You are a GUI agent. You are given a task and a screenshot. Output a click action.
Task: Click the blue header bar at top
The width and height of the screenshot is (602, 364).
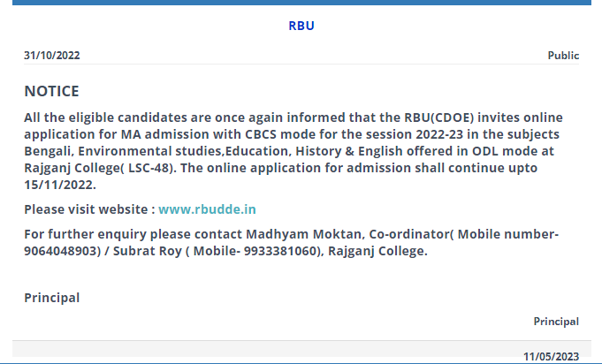click(301, 3)
